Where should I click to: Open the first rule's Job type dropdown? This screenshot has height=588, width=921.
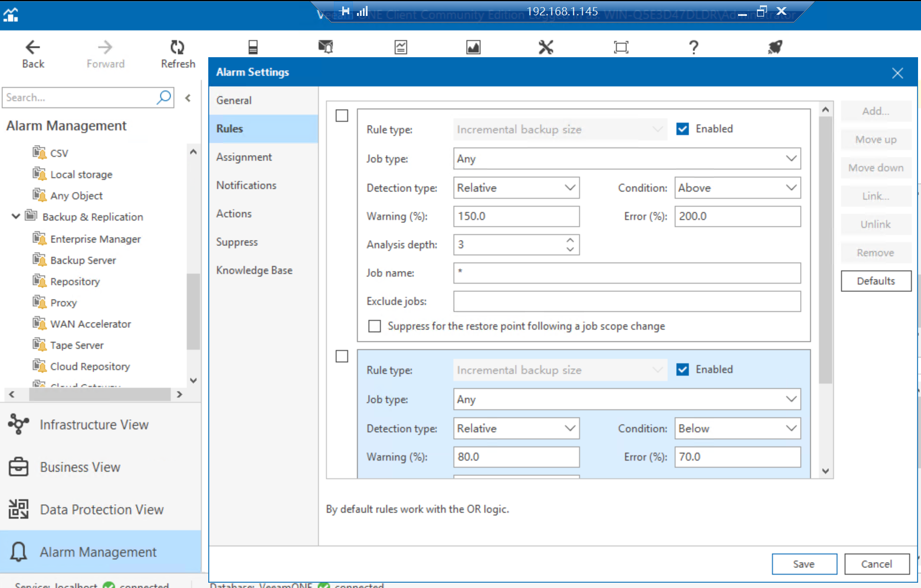coord(627,158)
